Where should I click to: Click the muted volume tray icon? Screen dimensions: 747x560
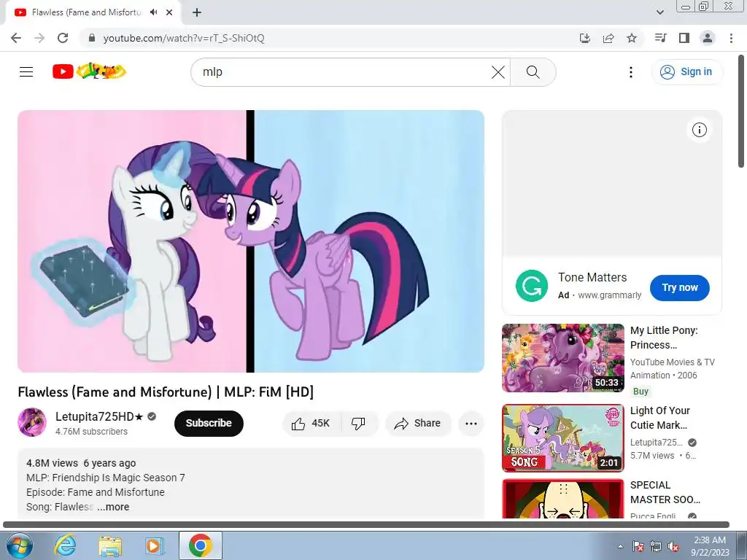tap(673, 547)
